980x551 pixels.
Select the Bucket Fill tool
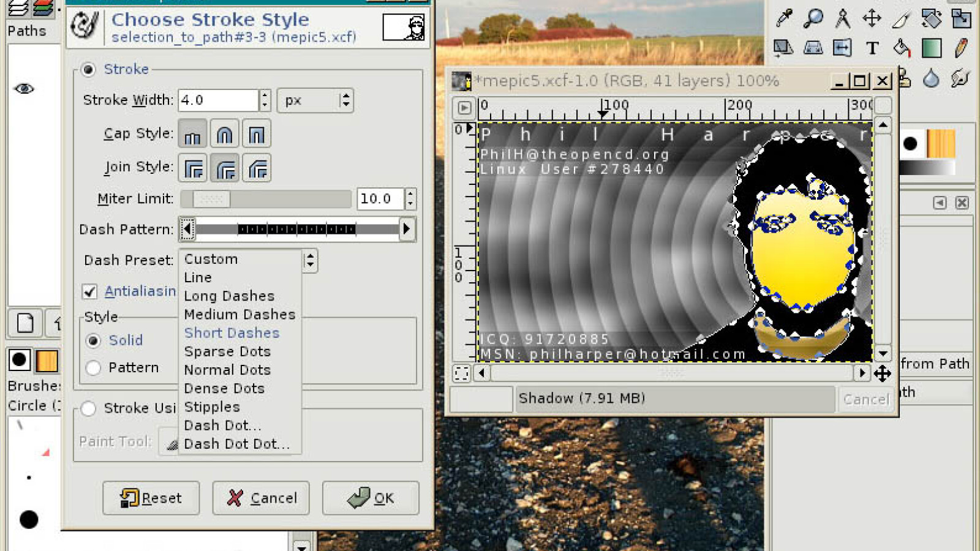coord(902,48)
